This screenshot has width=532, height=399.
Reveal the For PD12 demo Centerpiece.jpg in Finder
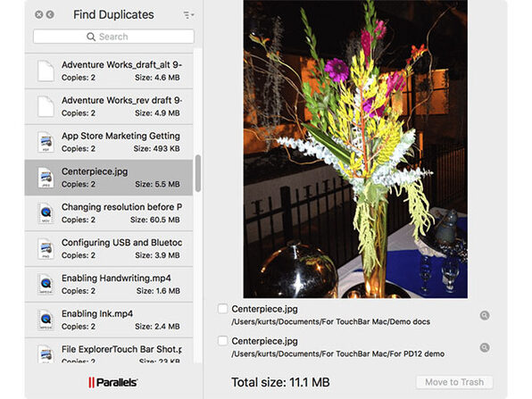pos(485,347)
